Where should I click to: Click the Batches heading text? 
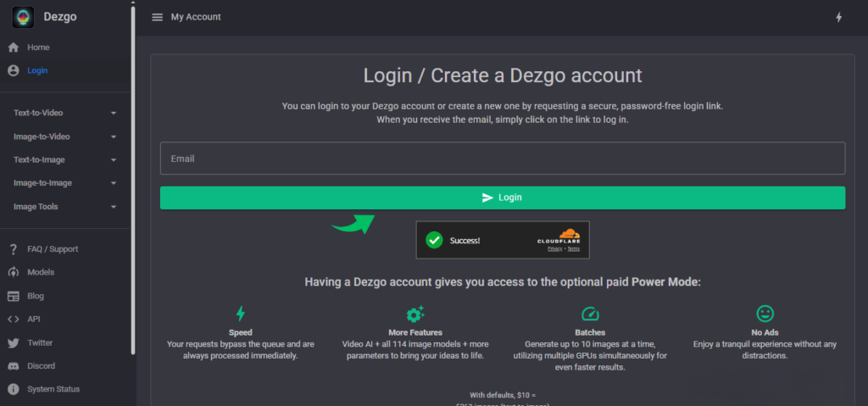coord(590,333)
